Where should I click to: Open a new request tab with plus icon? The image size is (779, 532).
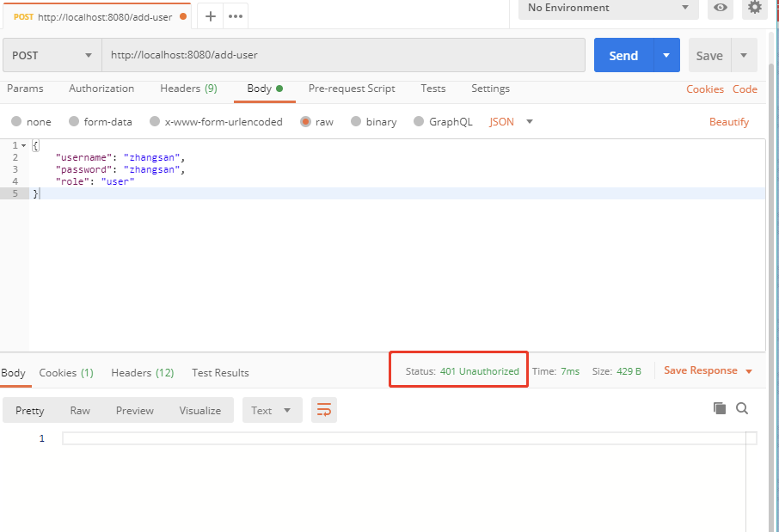point(211,16)
